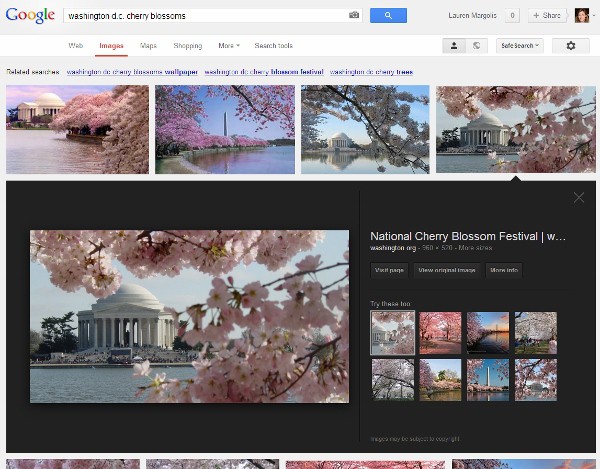
Task: Select bottom-row fourth suggestion thumbnail
Action: (x=536, y=380)
